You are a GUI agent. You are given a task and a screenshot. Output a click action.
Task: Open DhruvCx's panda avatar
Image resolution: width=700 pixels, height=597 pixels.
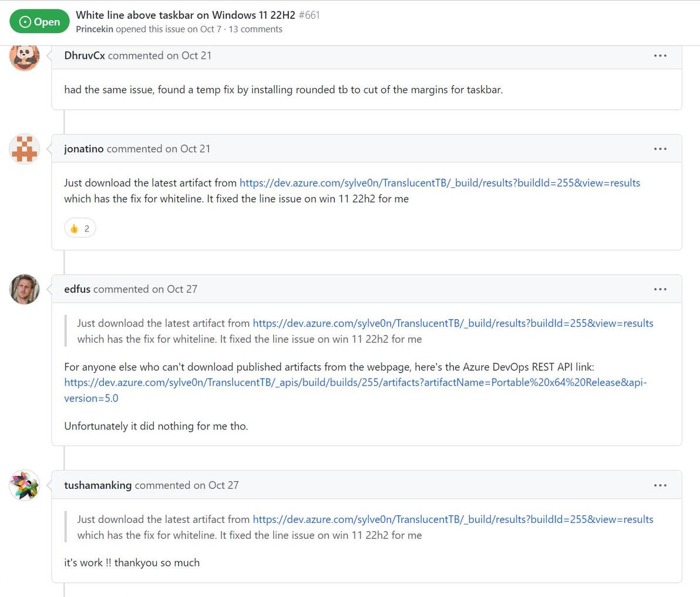25,57
